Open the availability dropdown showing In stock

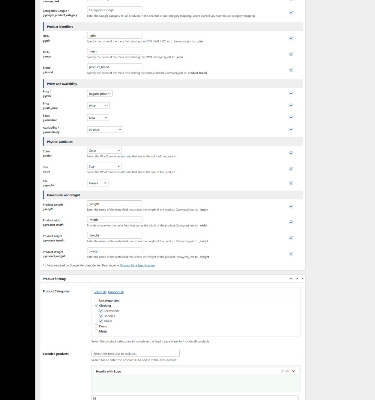point(105,129)
